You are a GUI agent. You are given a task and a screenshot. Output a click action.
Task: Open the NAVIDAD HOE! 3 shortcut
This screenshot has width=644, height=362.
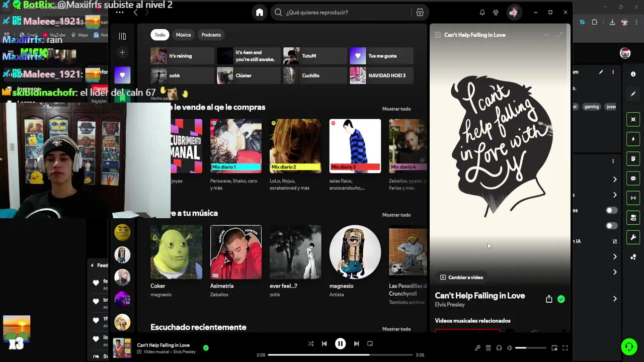[381, 75]
